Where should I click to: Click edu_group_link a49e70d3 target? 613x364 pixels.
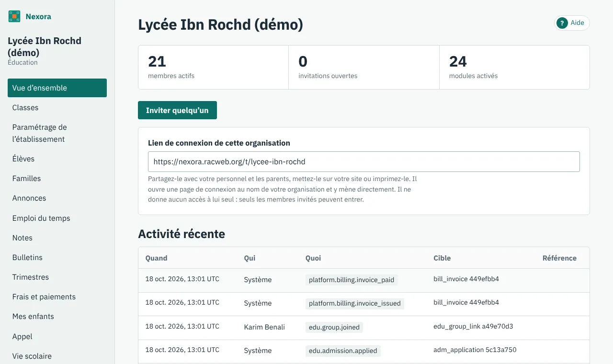pos(473,326)
